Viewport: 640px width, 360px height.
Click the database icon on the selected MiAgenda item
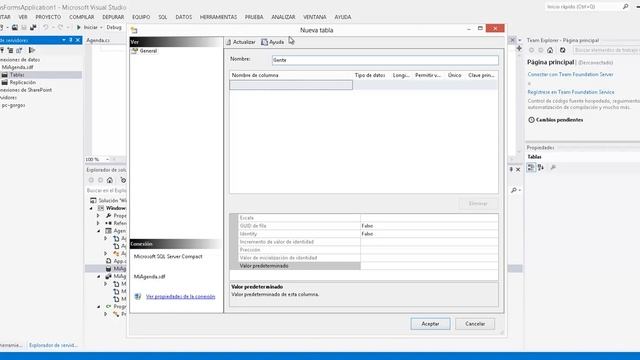[109, 269]
